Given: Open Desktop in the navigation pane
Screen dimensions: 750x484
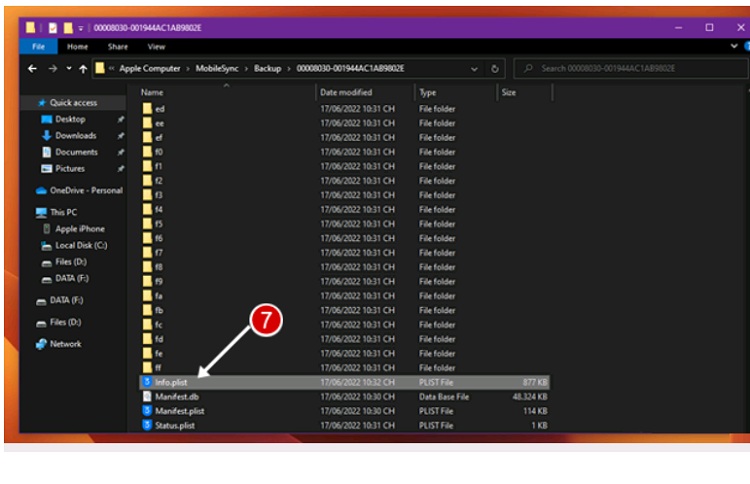Looking at the screenshot, I should (70, 119).
